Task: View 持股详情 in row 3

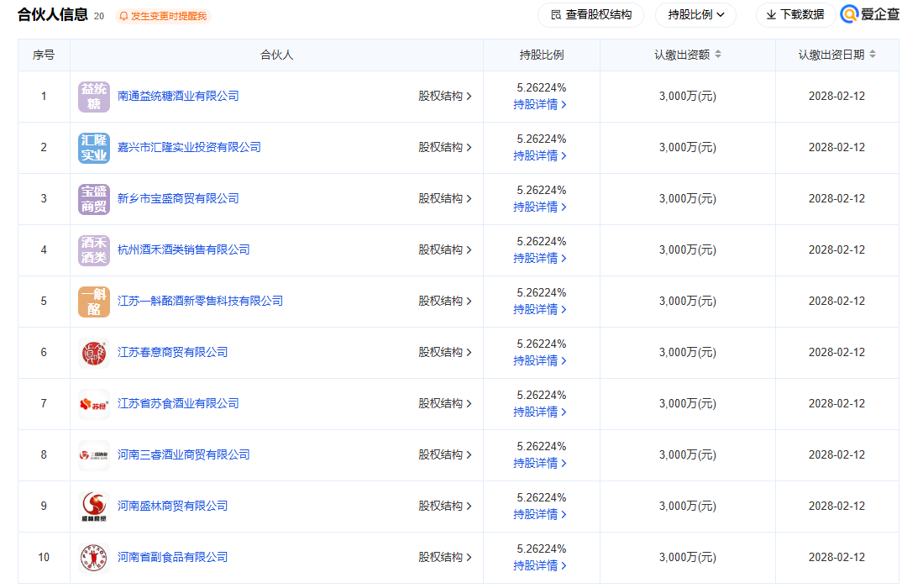Action: [540, 207]
